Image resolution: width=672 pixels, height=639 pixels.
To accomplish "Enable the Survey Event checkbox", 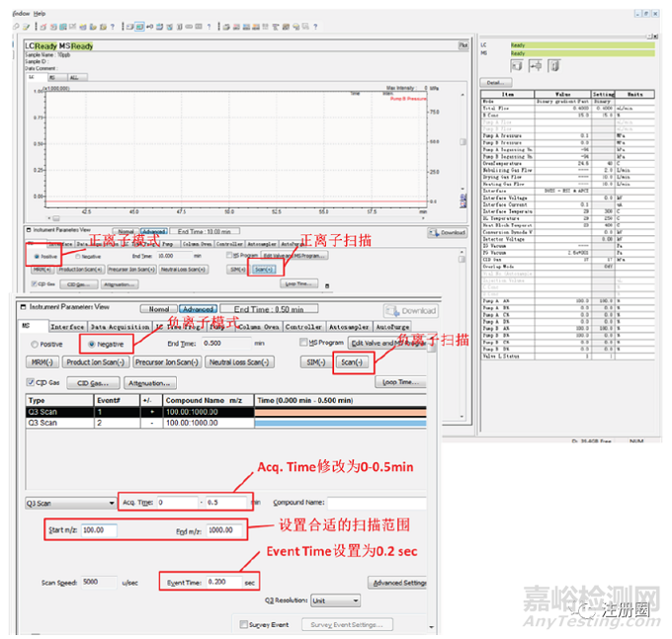I will point(244,624).
